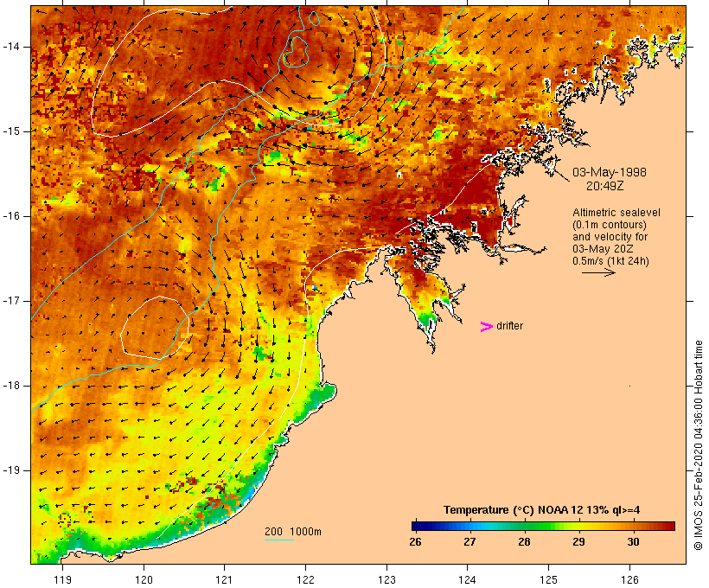Select the date label 03-May-1998
The height and width of the screenshot is (588, 709).
[x=609, y=172]
